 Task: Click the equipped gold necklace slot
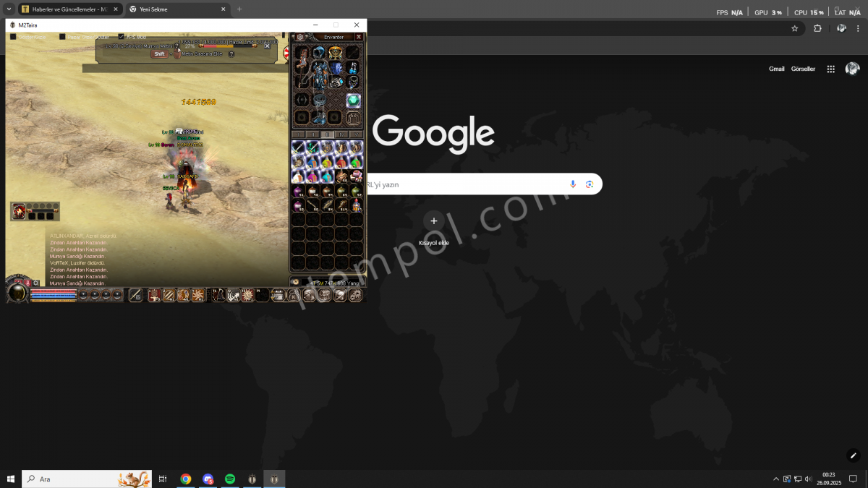(x=335, y=53)
